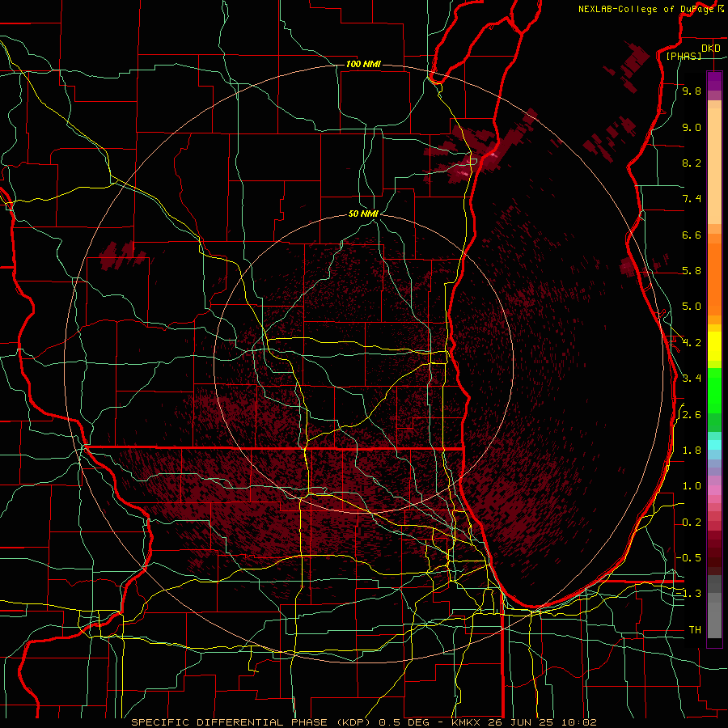Click the 100 NMI range ring label
This screenshot has height=728, width=728.
point(363,64)
